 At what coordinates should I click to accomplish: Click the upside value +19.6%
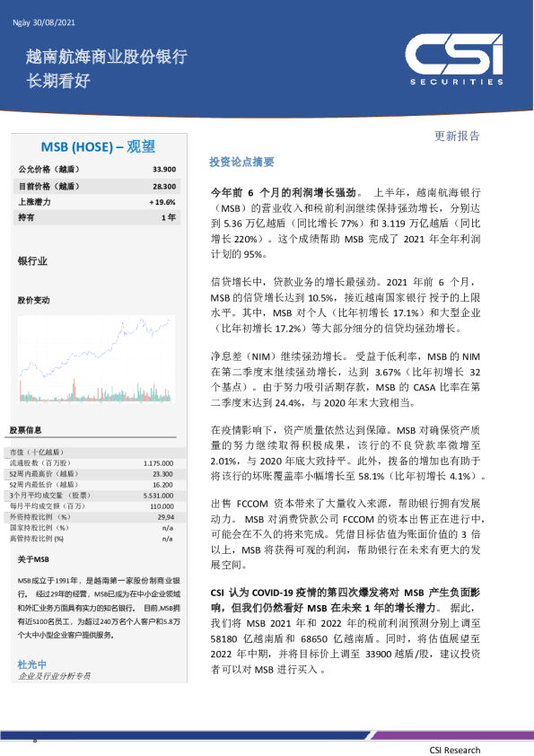point(162,202)
